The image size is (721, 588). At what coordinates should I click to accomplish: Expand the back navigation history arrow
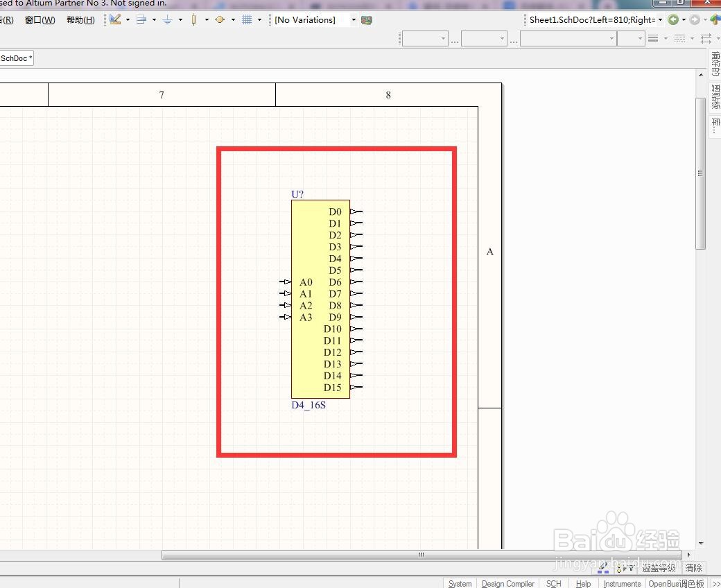click(684, 20)
